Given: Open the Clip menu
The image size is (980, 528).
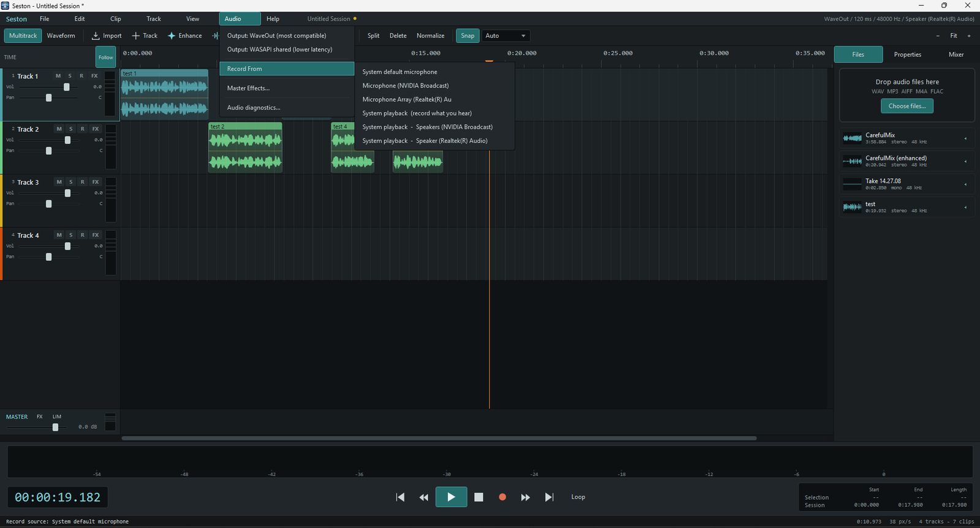Looking at the screenshot, I should 116,19.
